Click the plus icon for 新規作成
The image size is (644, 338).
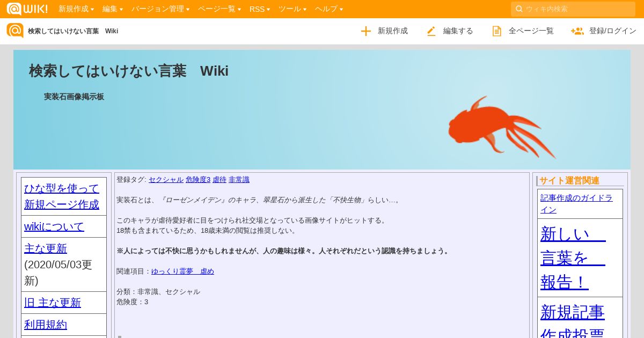coord(366,31)
